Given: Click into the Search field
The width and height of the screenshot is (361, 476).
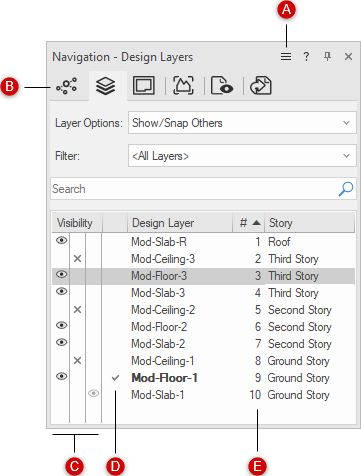Looking at the screenshot, I should pos(195,189).
